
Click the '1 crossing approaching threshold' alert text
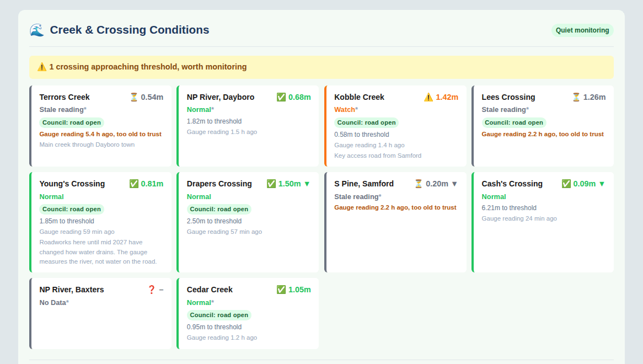pyautogui.click(x=148, y=67)
